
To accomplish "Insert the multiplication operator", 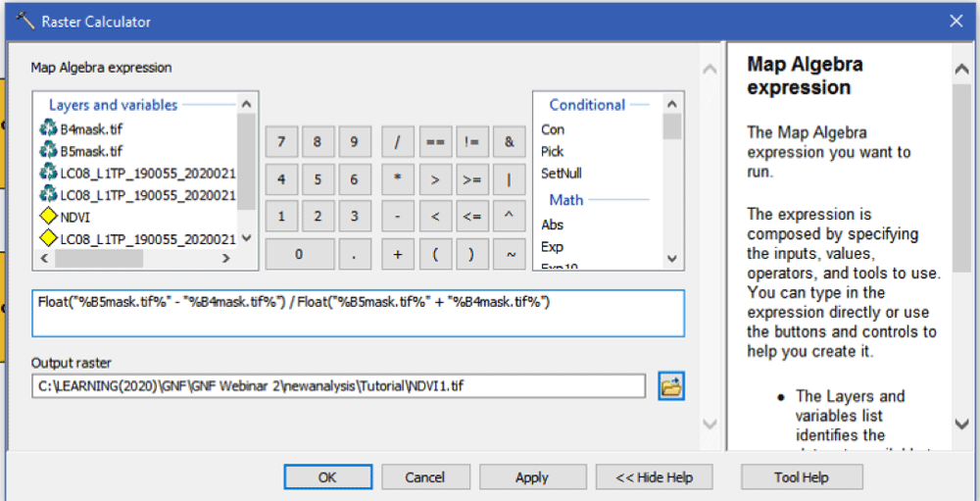I will 398,179.
